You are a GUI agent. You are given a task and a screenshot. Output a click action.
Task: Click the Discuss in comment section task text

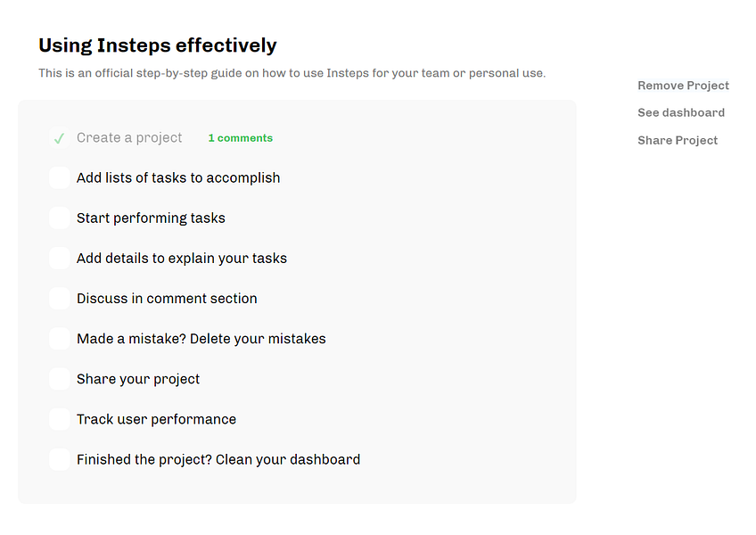[x=167, y=298]
